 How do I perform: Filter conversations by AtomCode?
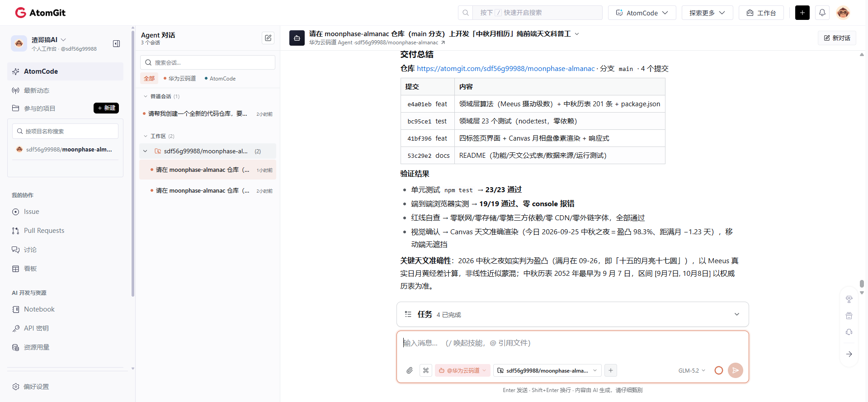(x=220, y=79)
